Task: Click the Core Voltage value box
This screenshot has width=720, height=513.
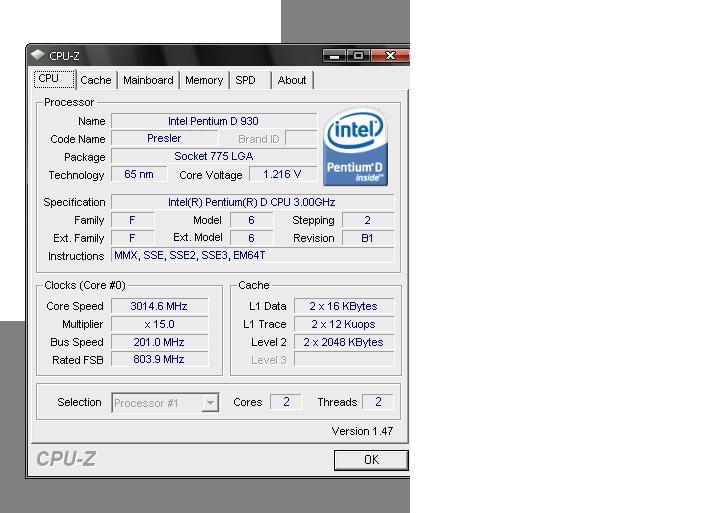Action: pyautogui.click(x=282, y=175)
